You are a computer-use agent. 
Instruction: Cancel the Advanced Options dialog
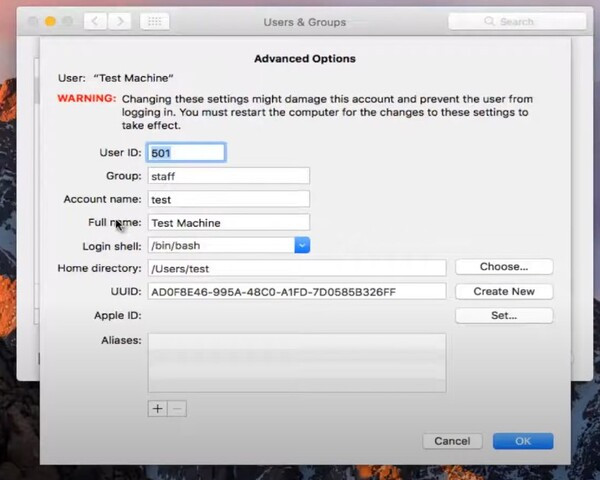[x=452, y=441]
